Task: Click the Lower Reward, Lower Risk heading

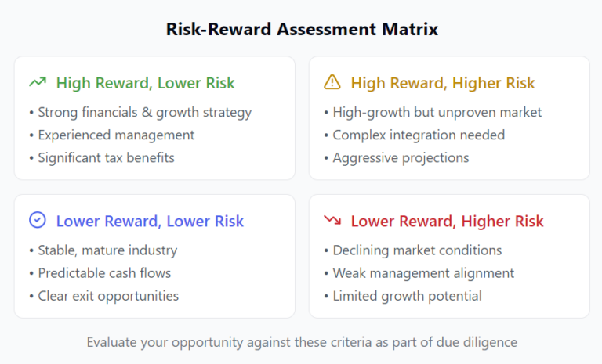Action: pos(150,222)
